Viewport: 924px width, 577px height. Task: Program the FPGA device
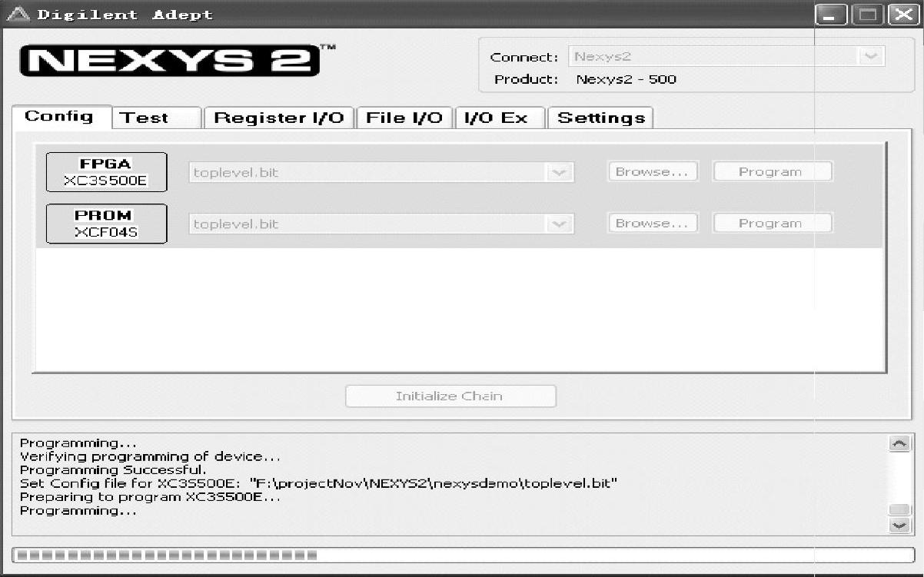point(773,171)
